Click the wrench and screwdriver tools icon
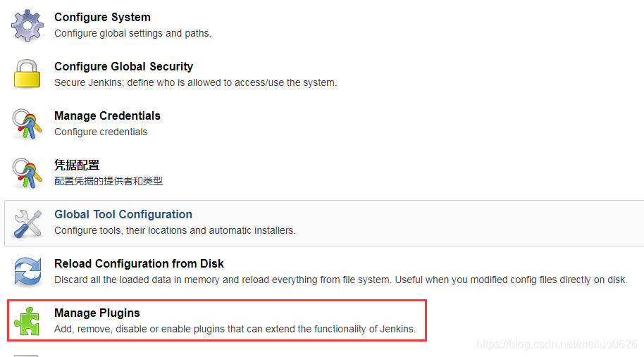This screenshot has width=644, height=357. click(27, 224)
